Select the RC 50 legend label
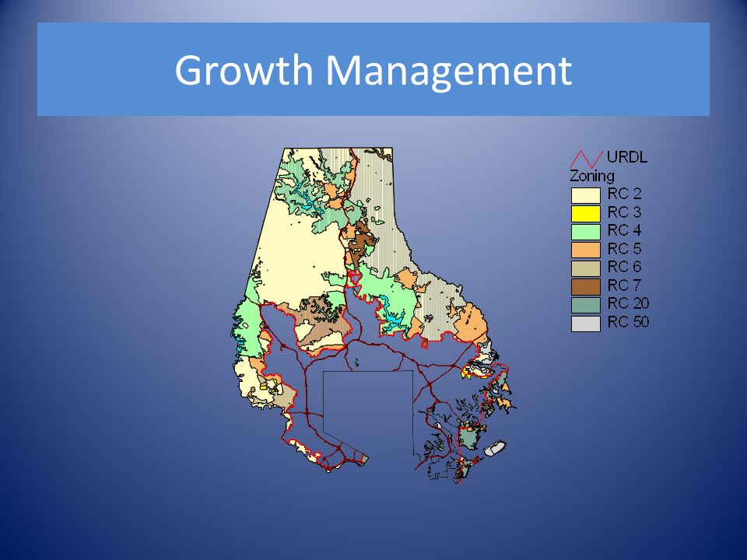 tap(628, 322)
